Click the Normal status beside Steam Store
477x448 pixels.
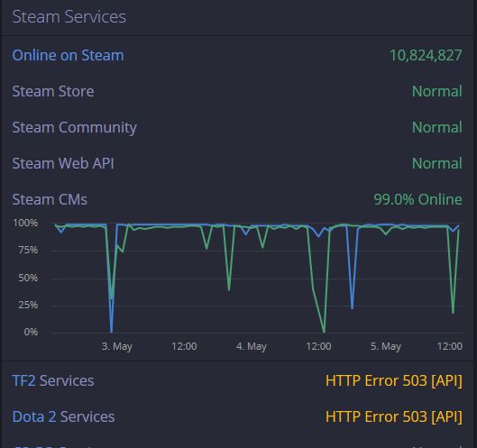[436, 92]
